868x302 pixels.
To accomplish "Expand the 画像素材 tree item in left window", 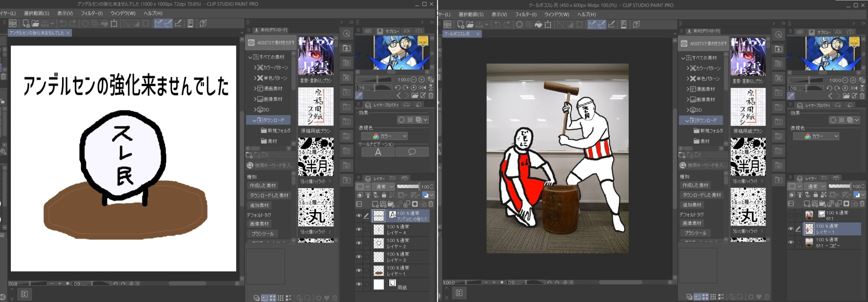I will coord(256,99).
